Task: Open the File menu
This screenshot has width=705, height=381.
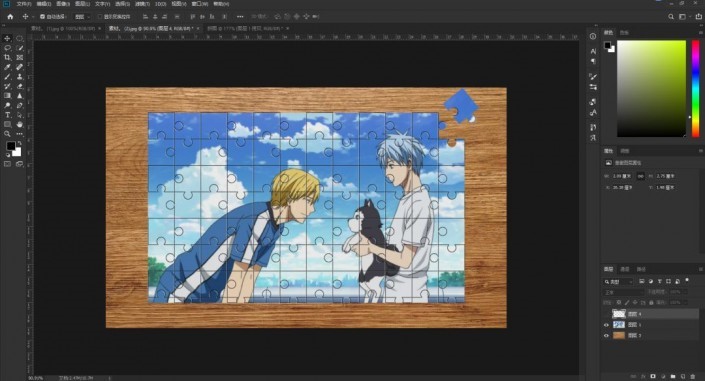Action: [x=24, y=4]
